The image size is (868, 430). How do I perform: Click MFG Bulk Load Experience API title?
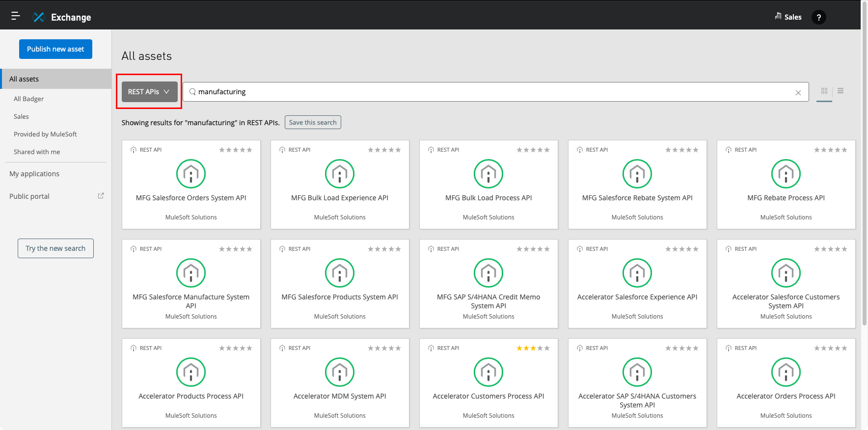click(340, 198)
